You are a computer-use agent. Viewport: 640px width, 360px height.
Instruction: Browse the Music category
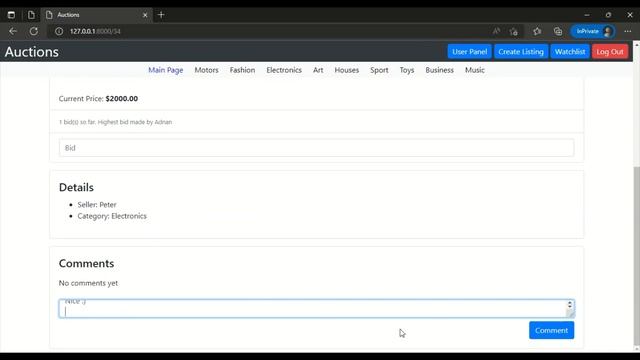pyautogui.click(x=475, y=70)
